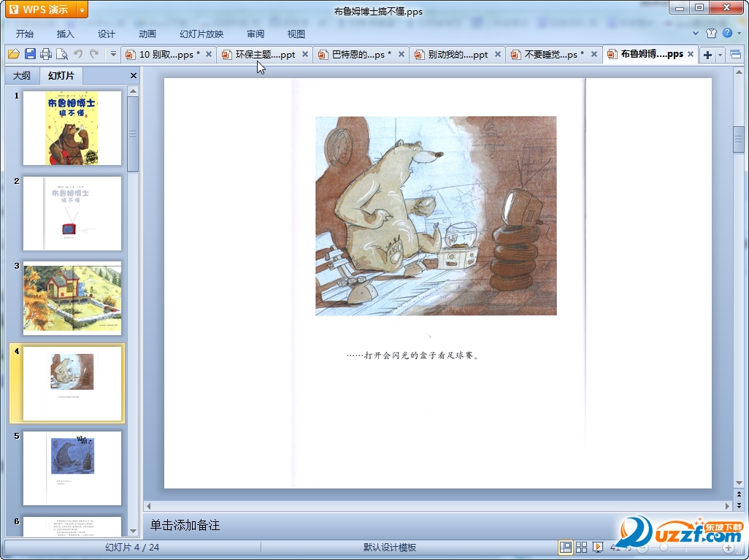Image resolution: width=749 pixels, height=560 pixels.
Task: Click the redo arrow icon
Action: (x=94, y=54)
